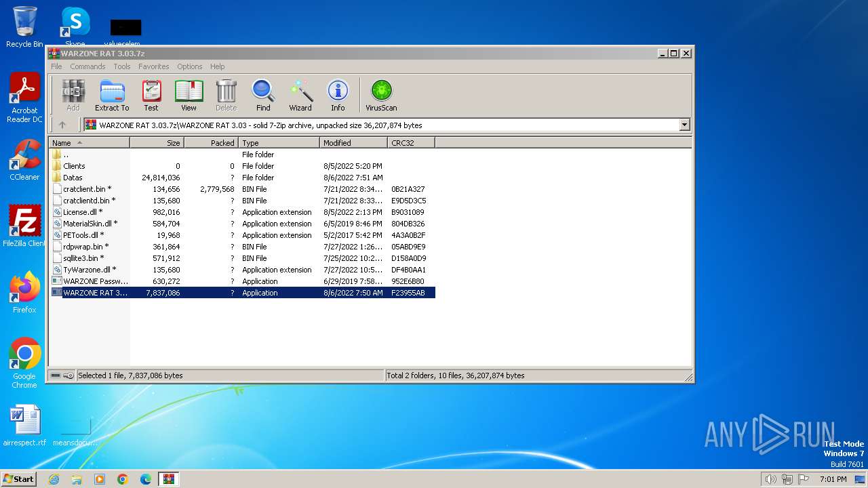Sort by the Packed column header
Viewport: 868px width, 488px height.
(x=211, y=143)
